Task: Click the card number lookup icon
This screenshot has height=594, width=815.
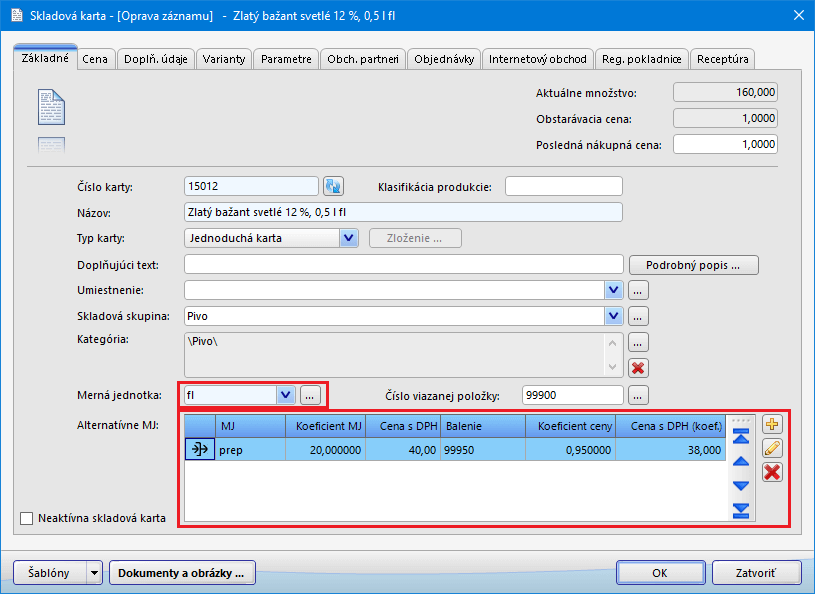Action: pos(333,186)
